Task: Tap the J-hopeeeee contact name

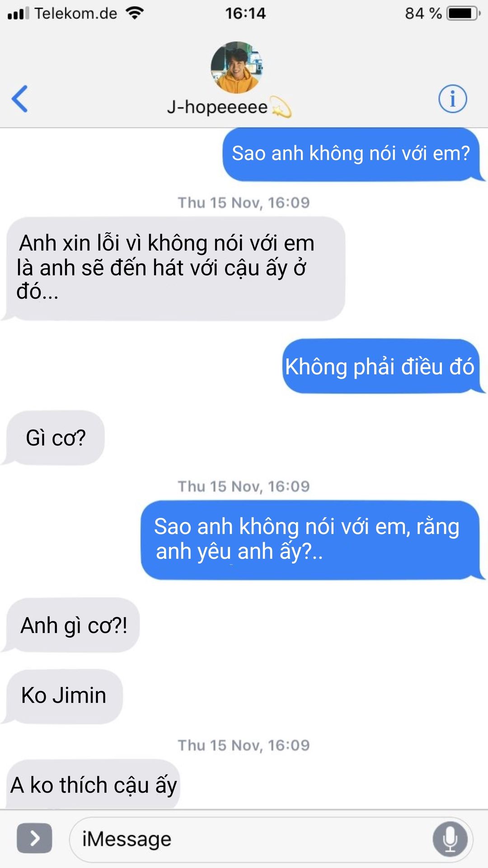Action: [x=217, y=108]
